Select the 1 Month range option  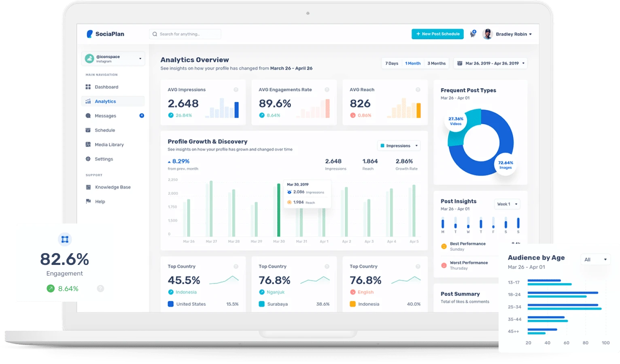click(413, 63)
